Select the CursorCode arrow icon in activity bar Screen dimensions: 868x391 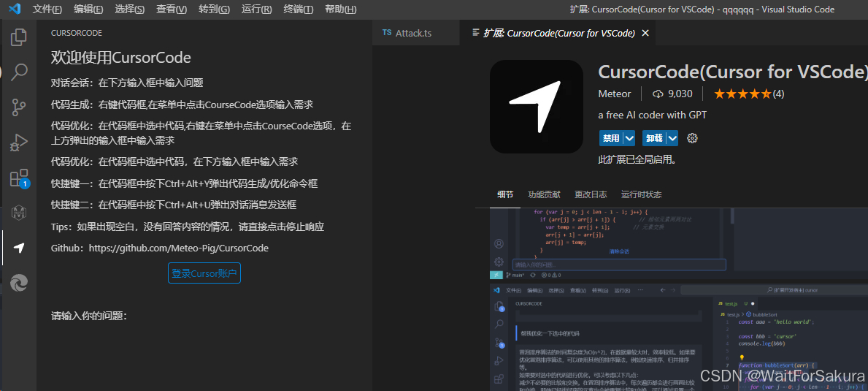(19, 248)
